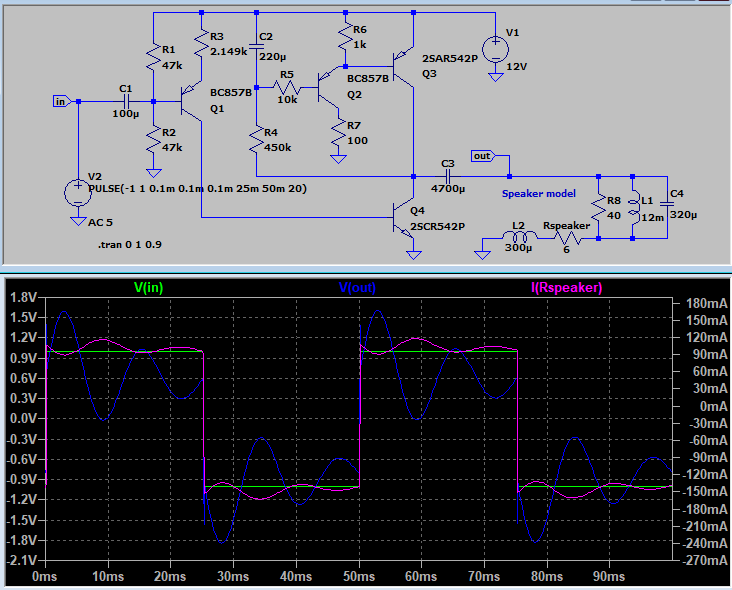Click the 180mA right axis label
Viewport: 732px width, 590px height.
tap(706, 303)
